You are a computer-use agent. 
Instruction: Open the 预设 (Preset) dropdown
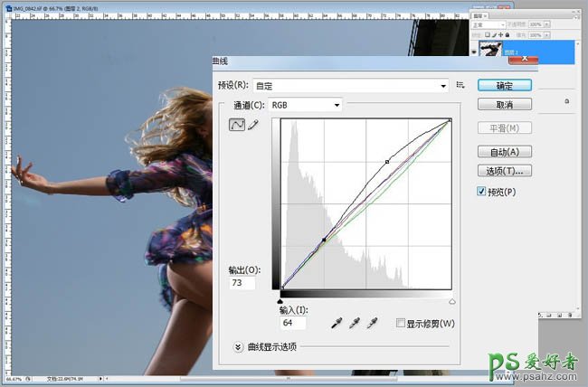[351, 86]
